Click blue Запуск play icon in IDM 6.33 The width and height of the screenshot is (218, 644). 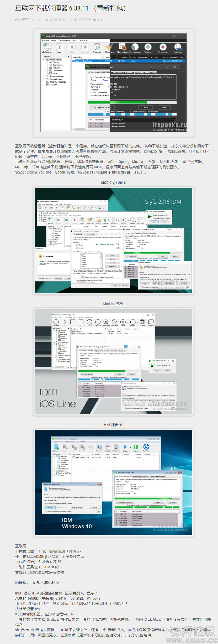point(125,447)
